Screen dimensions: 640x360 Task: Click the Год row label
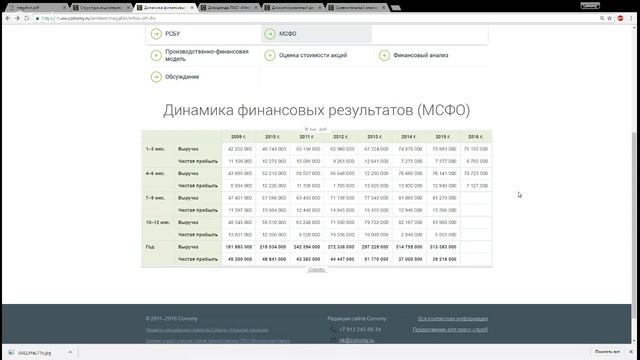tap(150, 247)
